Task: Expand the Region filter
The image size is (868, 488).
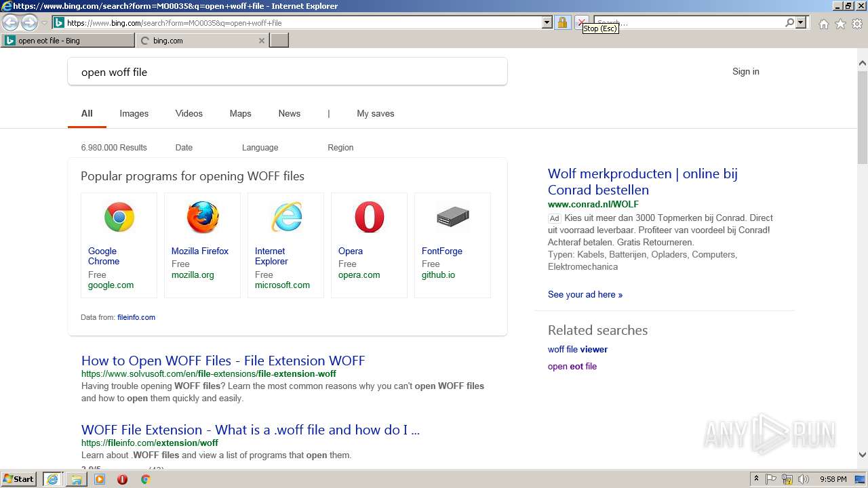Action: [x=340, y=147]
